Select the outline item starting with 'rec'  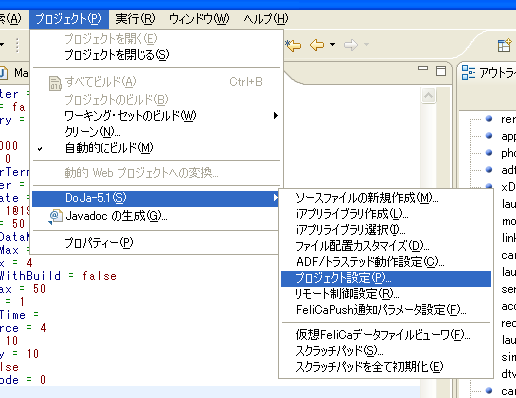pyautogui.click(x=508, y=323)
